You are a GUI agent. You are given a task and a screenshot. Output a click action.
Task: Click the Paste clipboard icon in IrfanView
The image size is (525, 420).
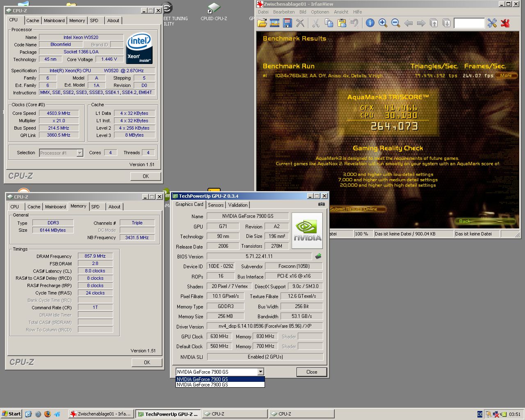(341, 23)
